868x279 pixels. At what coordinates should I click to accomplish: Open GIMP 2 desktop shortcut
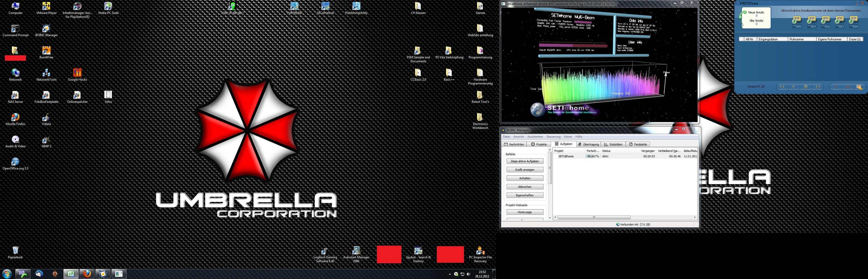(x=46, y=142)
